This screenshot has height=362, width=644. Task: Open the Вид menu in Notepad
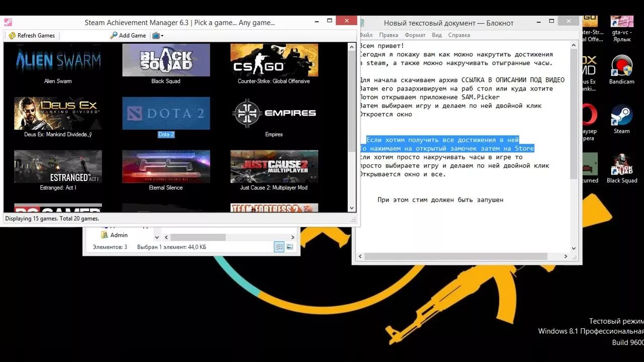tap(437, 35)
